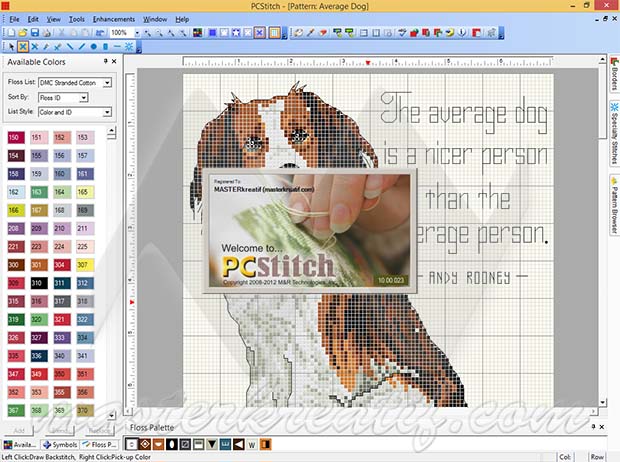The width and height of the screenshot is (620, 462).
Task: Click the yellow crescent toolbar icon
Action: pyautogui.click(x=450, y=33)
